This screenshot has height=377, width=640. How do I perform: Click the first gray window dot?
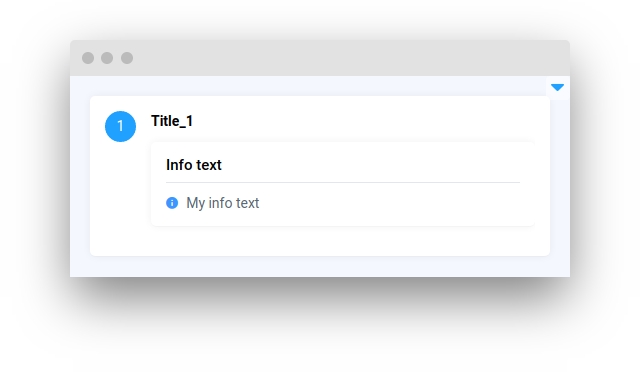[88, 58]
